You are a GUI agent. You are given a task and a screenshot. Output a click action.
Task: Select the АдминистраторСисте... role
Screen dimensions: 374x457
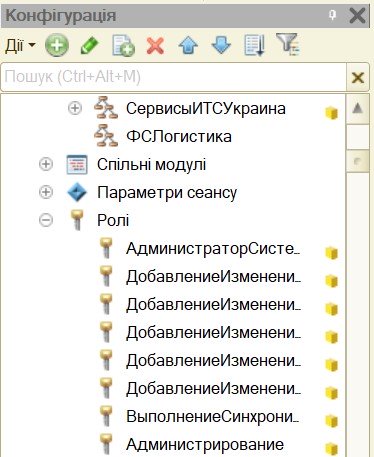(x=213, y=248)
